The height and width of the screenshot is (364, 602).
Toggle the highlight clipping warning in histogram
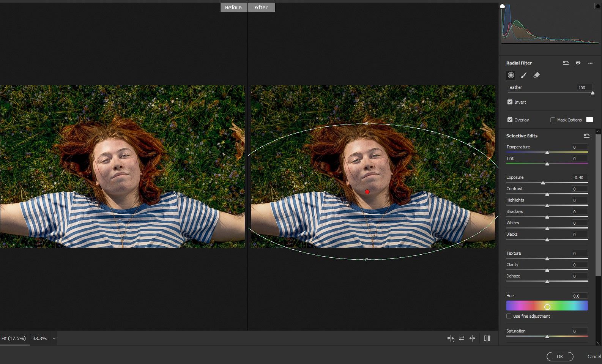(598, 6)
